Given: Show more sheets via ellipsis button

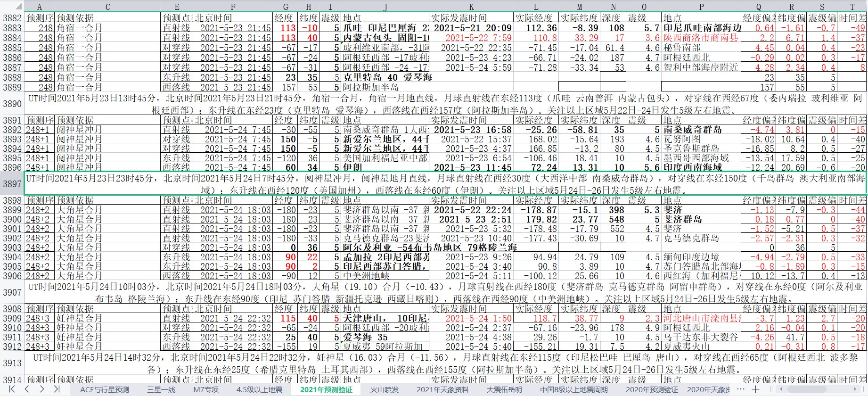Looking at the screenshot, I should click(740, 389).
